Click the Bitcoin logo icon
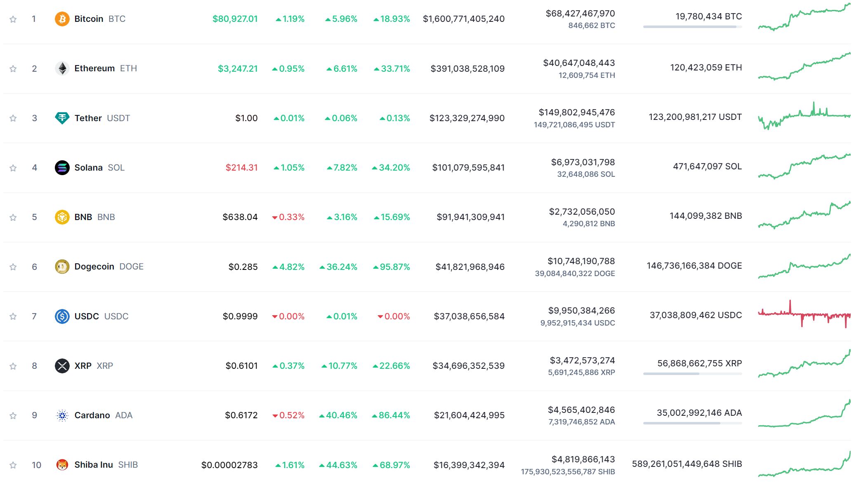 62,19
